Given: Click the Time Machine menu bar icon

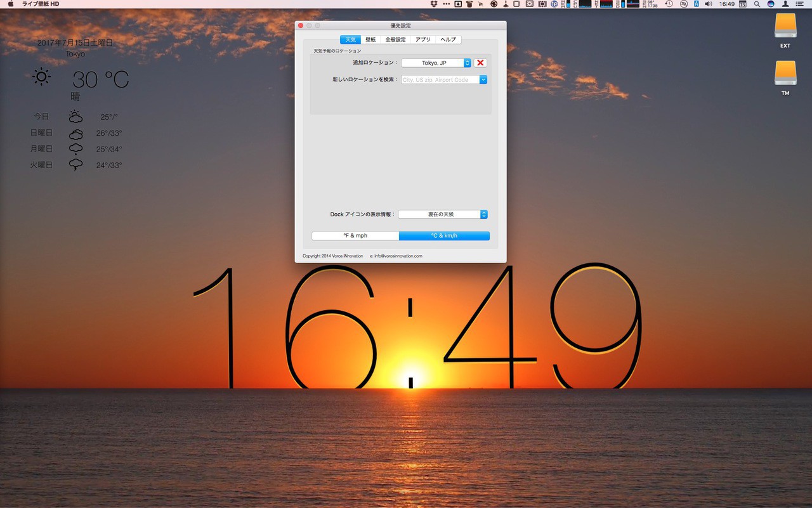Looking at the screenshot, I should pos(669,4).
